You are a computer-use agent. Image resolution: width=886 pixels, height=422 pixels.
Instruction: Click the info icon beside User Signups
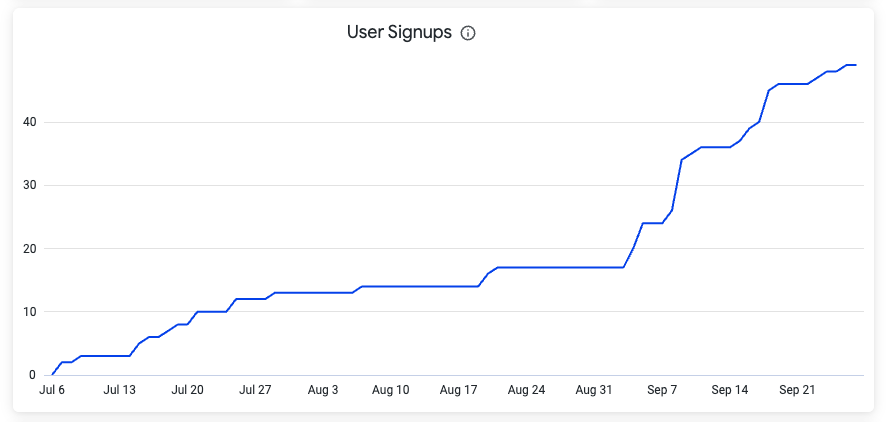pyautogui.click(x=468, y=33)
